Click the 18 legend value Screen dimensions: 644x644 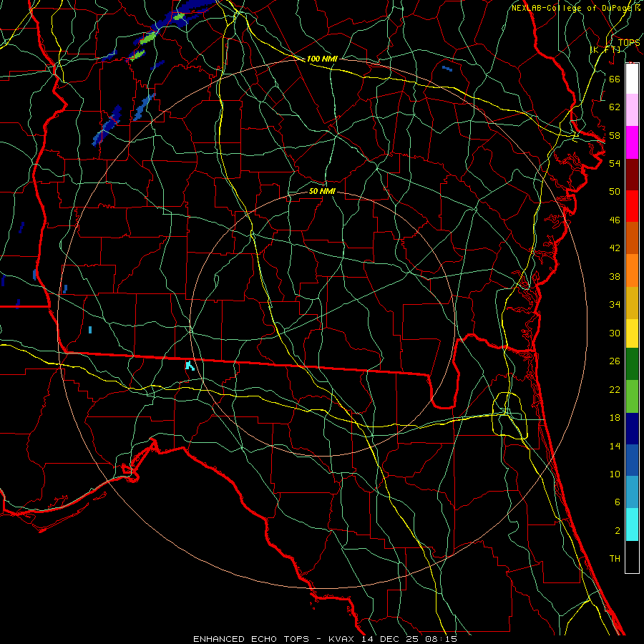[x=615, y=418]
